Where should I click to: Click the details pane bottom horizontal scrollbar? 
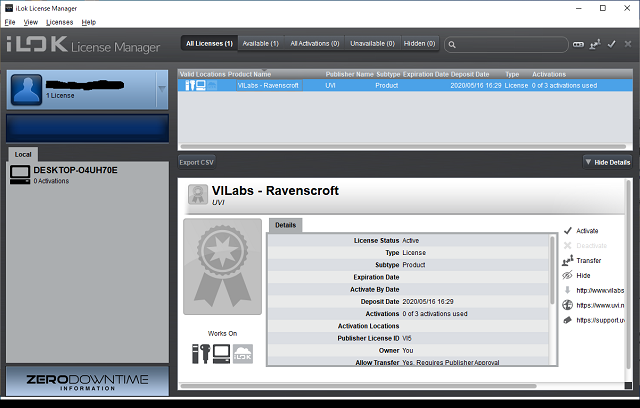(358, 386)
